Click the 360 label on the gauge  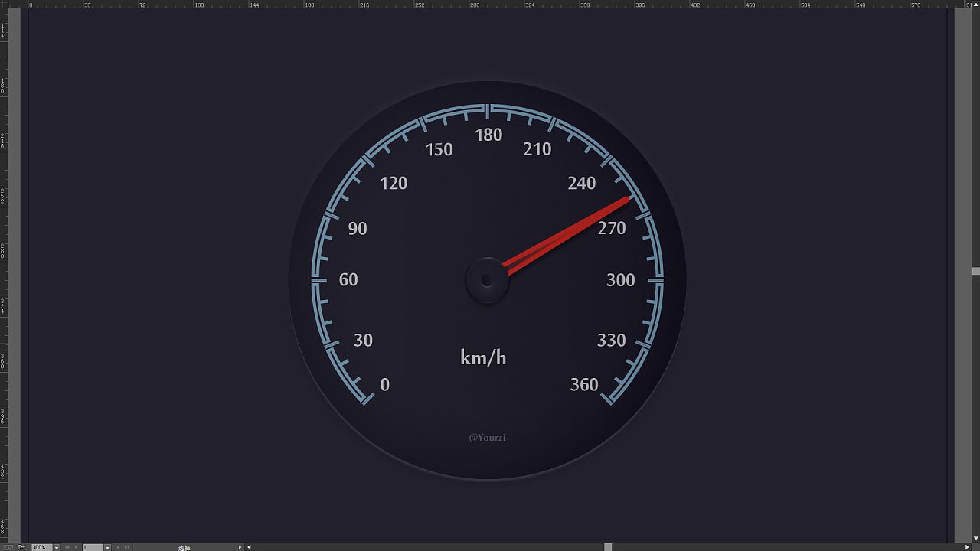tap(584, 385)
